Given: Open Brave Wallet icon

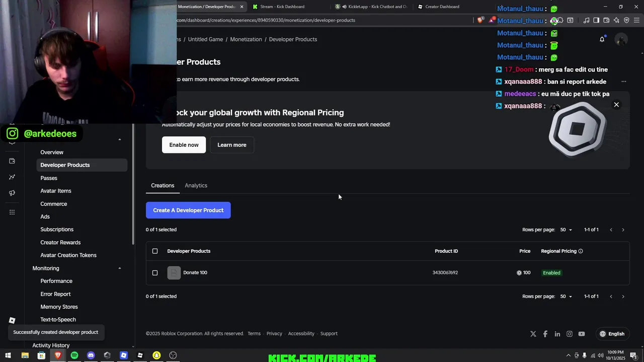Looking at the screenshot, I should [x=606, y=20].
